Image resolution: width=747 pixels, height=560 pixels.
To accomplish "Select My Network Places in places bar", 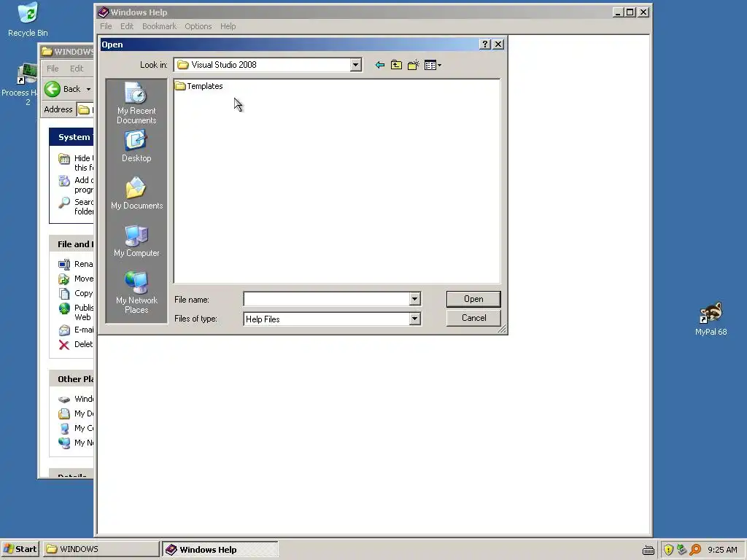I will [x=136, y=292].
